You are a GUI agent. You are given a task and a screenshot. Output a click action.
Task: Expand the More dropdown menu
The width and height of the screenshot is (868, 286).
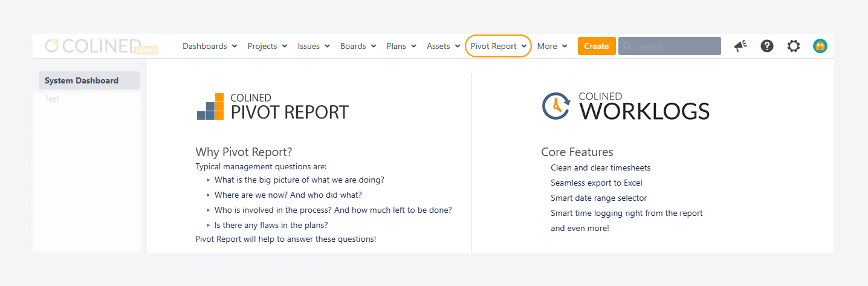point(552,46)
